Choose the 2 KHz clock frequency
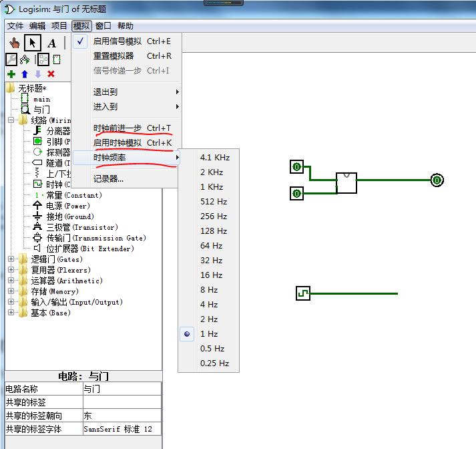The width and height of the screenshot is (476, 449). coord(208,172)
